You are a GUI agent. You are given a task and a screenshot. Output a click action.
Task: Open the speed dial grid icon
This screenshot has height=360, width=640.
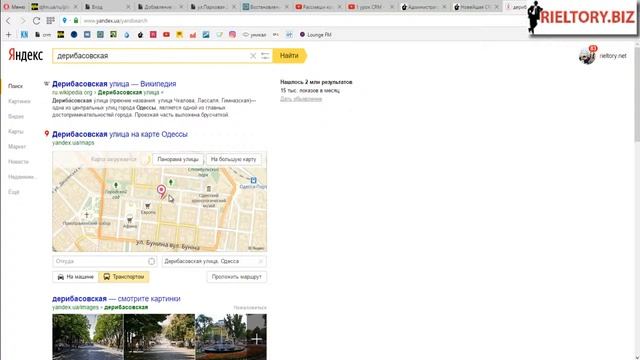pos(51,20)
